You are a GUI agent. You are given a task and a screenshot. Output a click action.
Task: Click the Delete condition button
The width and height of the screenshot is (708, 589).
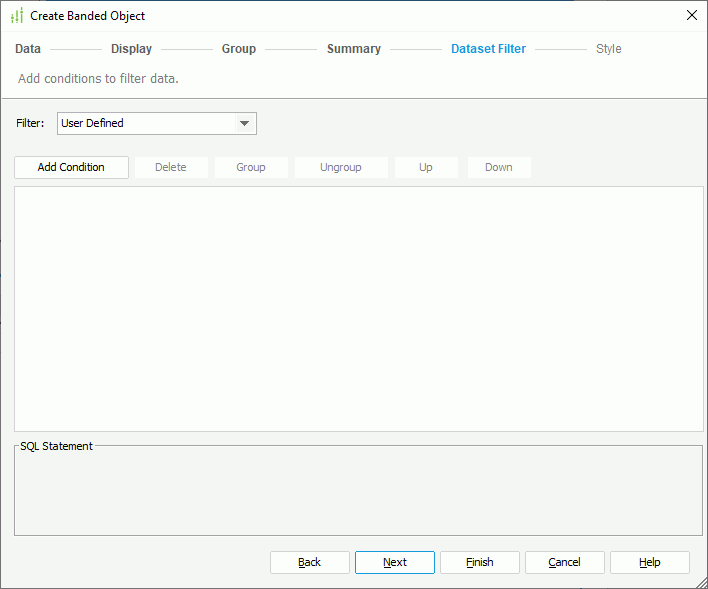tap(171, 167)
